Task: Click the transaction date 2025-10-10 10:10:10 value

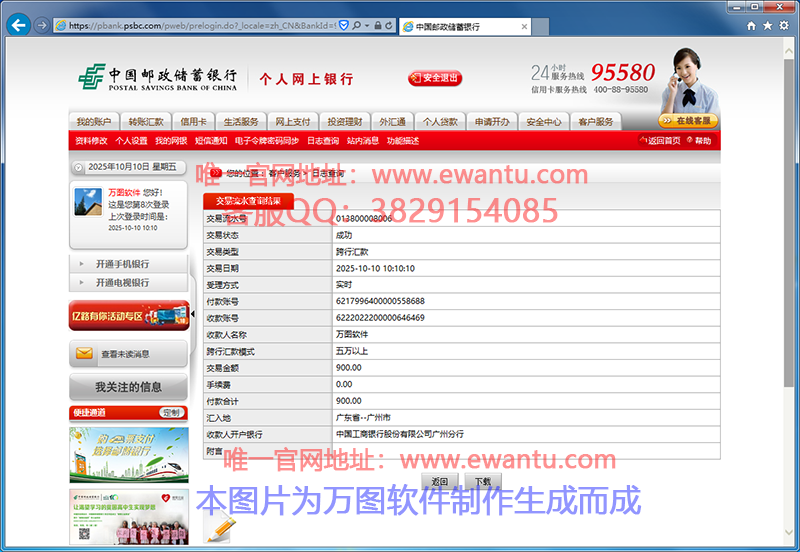Action: pos(375,268)
